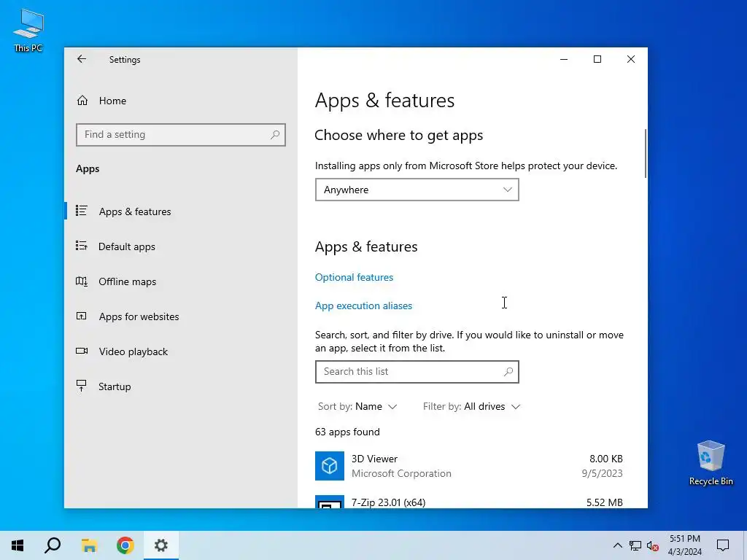Open File Explorer from taskbar
Screen dimensions: 747x560
pos(89,545)
